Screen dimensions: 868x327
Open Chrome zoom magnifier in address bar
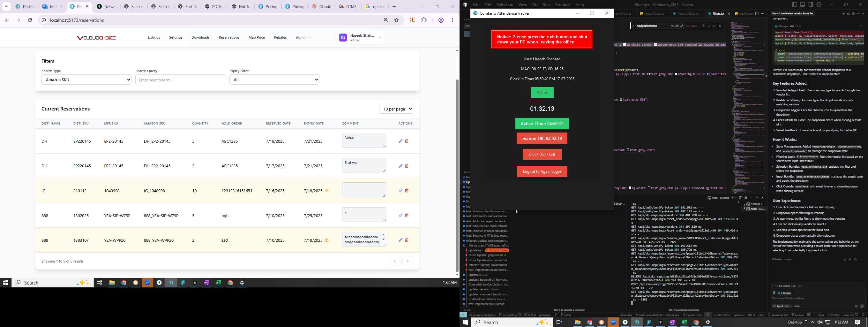[386, 20]
